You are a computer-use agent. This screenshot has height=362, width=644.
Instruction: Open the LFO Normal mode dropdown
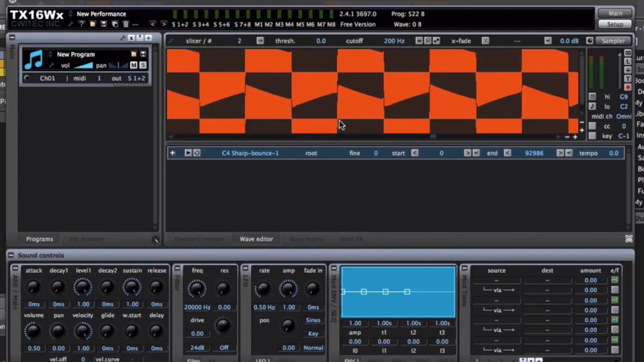[x=313, y=347]
